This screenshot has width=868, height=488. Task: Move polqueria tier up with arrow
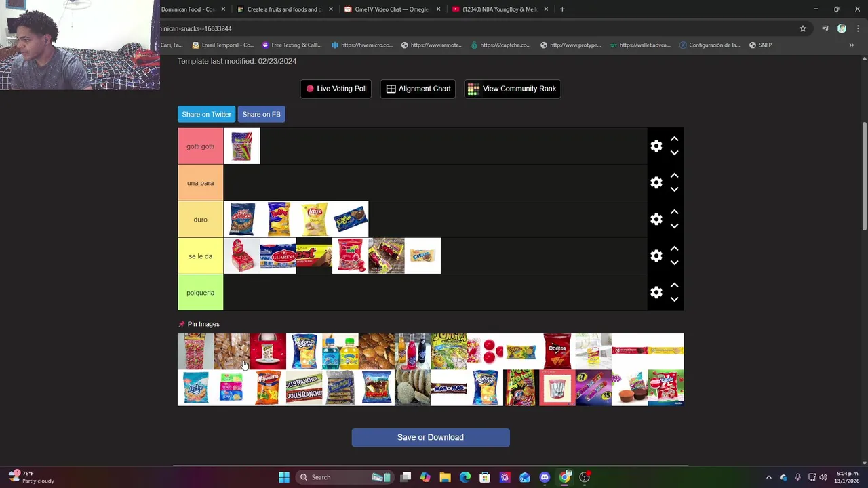point(674,285)
